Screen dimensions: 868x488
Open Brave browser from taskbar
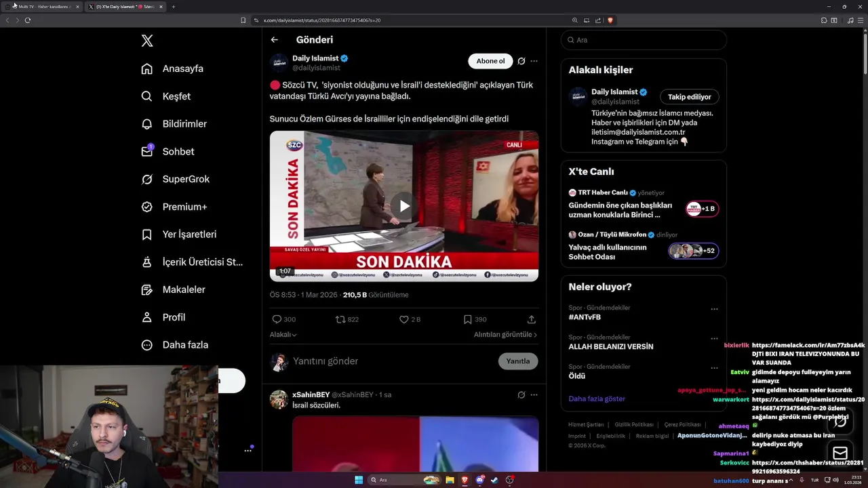[x=465, y=480]
